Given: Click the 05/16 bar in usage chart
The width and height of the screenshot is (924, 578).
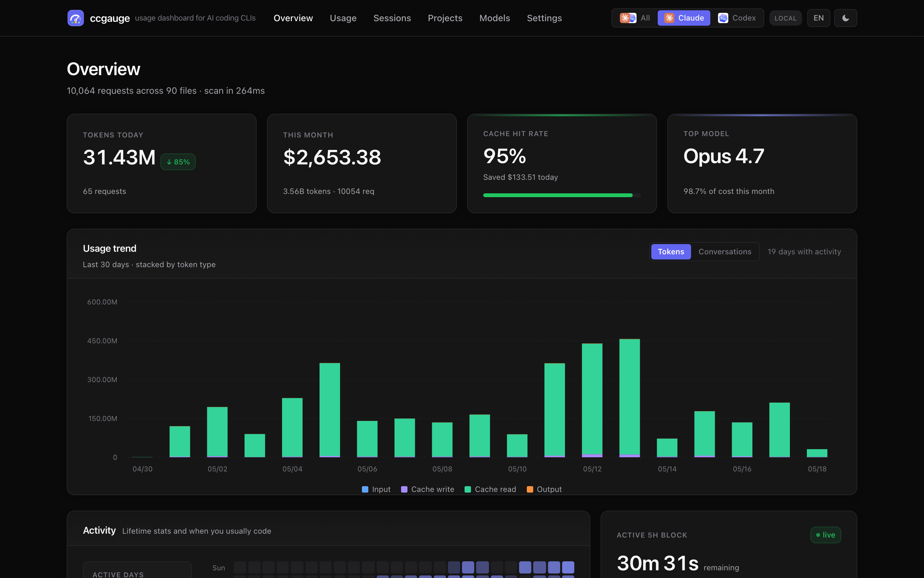Looking at the screenshot, I should 742,440.
